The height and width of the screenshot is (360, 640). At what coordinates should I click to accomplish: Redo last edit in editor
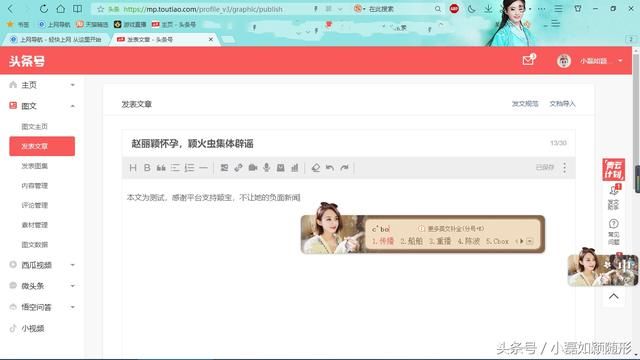344,168
